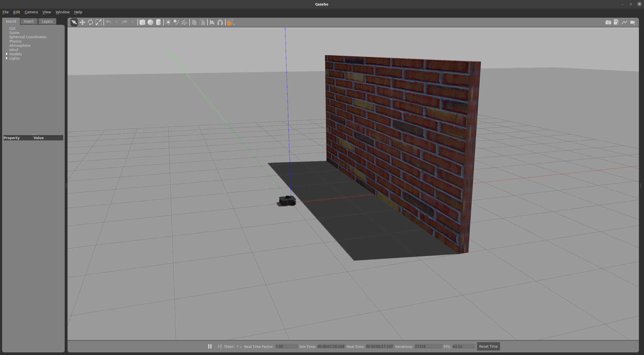Step the simulation forward once
This screenshot has height=355, width=644.
click(220, 346)
